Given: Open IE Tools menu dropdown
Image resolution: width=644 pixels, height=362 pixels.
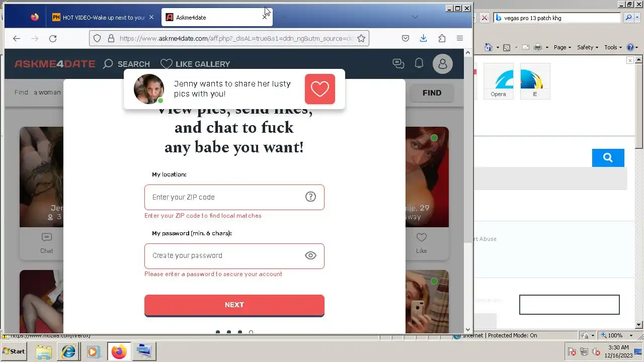Looking at the screenshot, I should pos(613,47).
